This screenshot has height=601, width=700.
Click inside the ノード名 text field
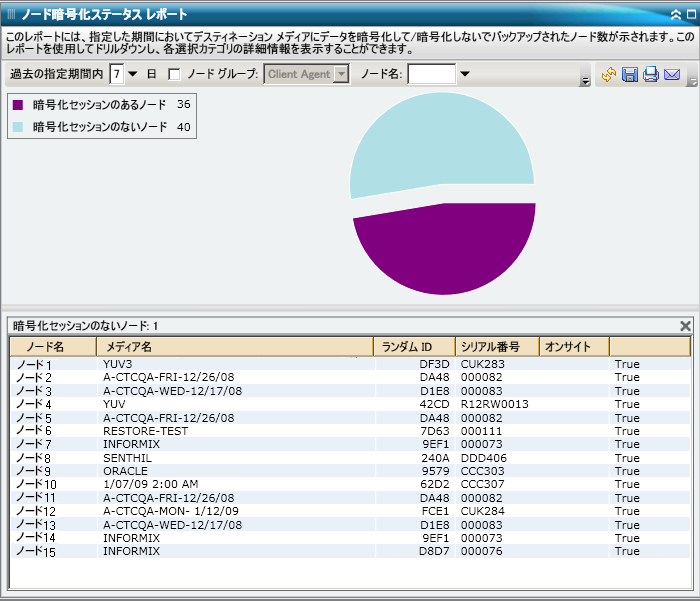[x=431, y=74]
